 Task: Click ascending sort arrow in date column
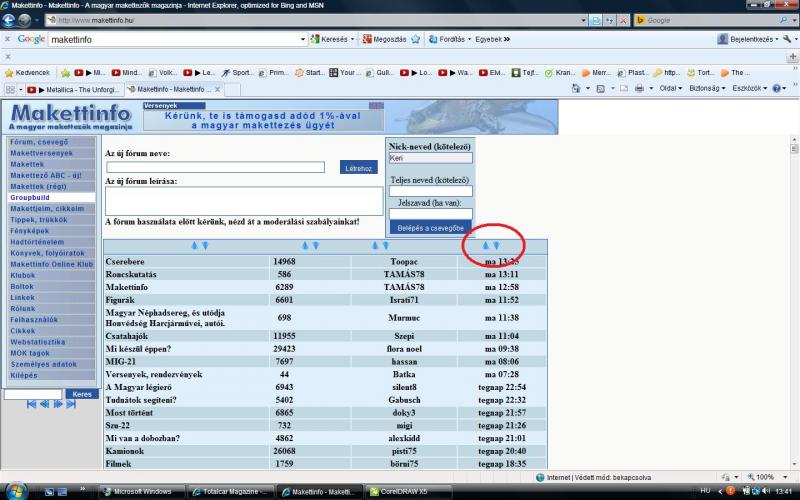486,245
